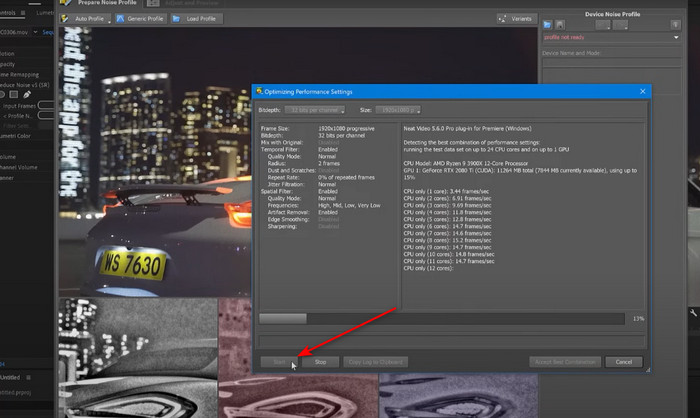Viewport: 700px width, 418px height.
Task: Open the Size dropdown
Action: 398,110
